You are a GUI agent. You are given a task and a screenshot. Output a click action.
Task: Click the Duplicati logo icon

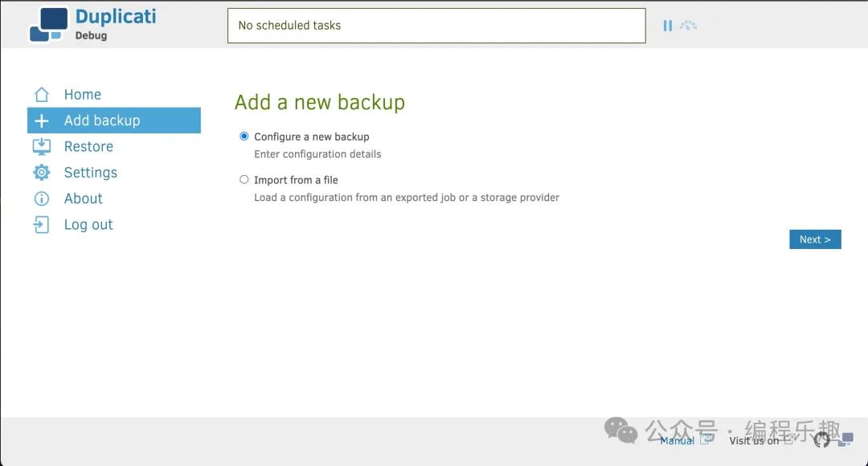pyautogui.click(x=48, y=24)
